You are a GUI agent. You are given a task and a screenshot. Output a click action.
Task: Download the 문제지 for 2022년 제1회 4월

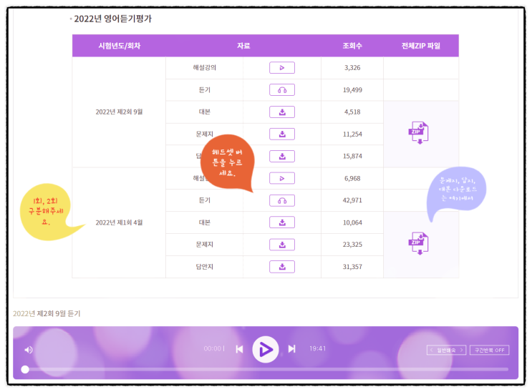[282, 245]
